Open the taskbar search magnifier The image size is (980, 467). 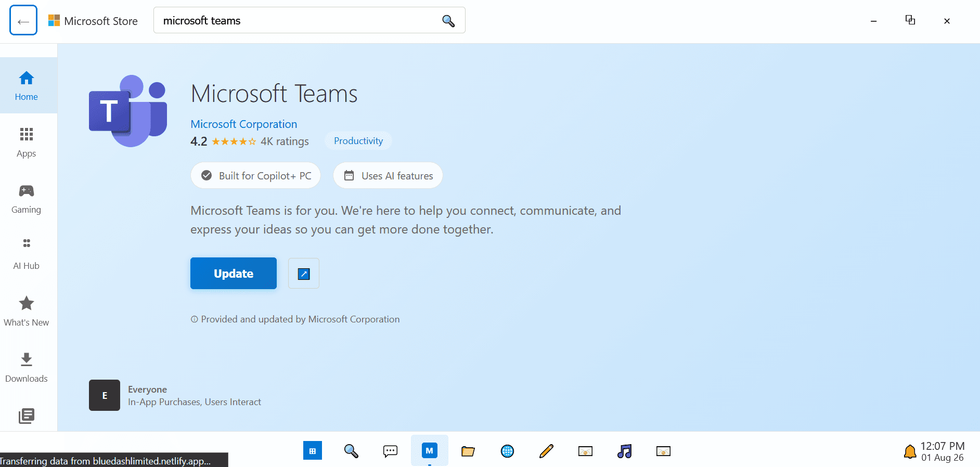(x=351, y=451)
